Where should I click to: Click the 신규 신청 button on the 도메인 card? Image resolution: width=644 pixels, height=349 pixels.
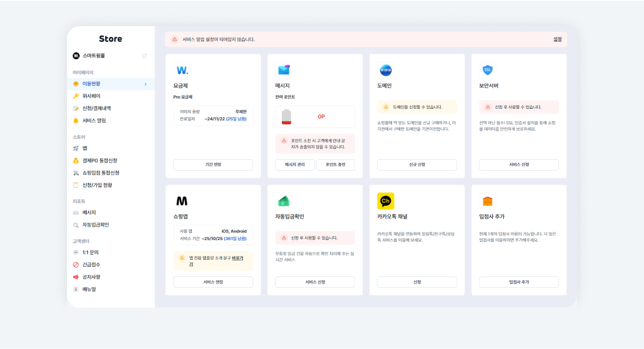[x=417, y=164]
